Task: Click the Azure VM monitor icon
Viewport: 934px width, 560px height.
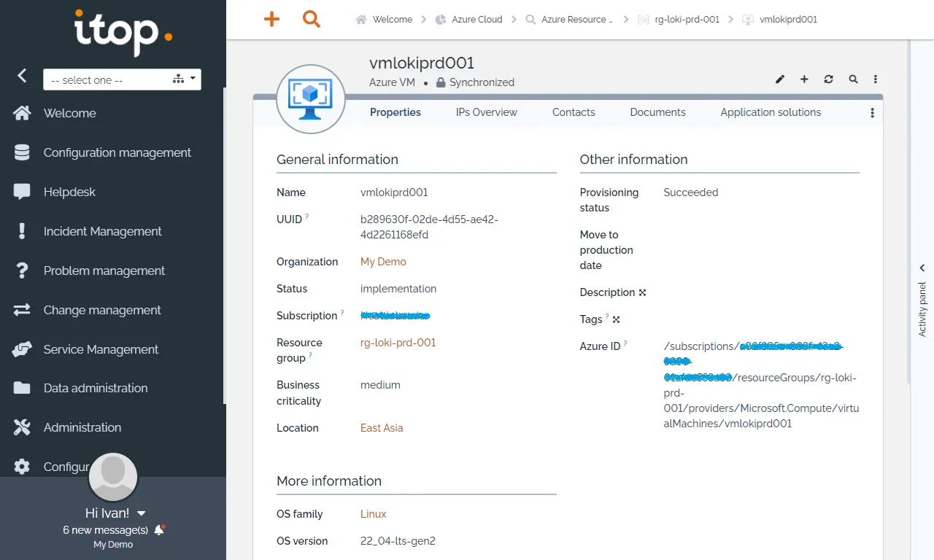Action: click(x=310, y=99)
